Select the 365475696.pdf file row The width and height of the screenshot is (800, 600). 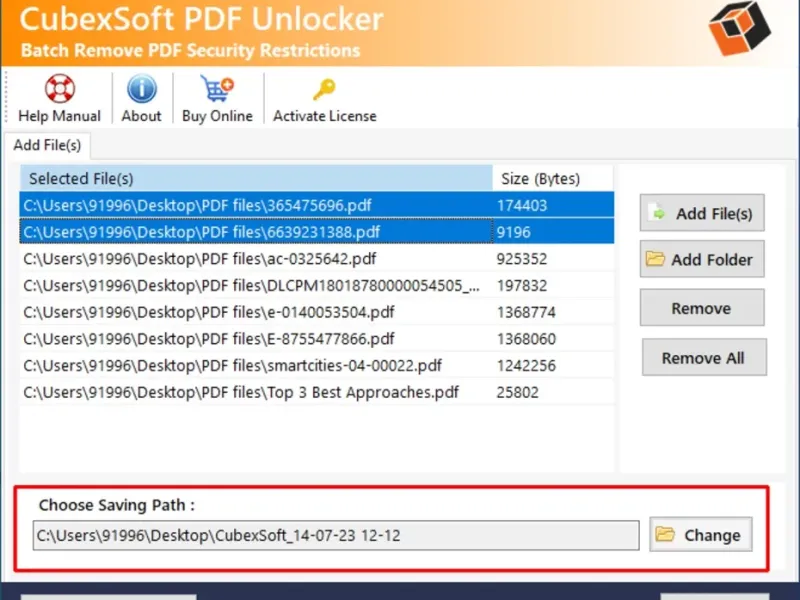(317, 205)
